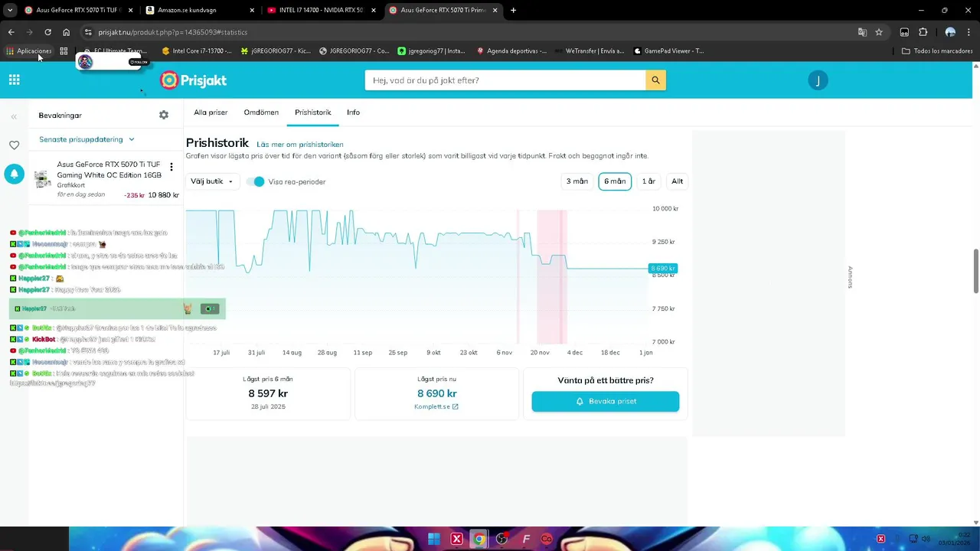Focus the Prisjakt search field
Image resolution: width=980 pixels, height=551 pixels.
505,80
